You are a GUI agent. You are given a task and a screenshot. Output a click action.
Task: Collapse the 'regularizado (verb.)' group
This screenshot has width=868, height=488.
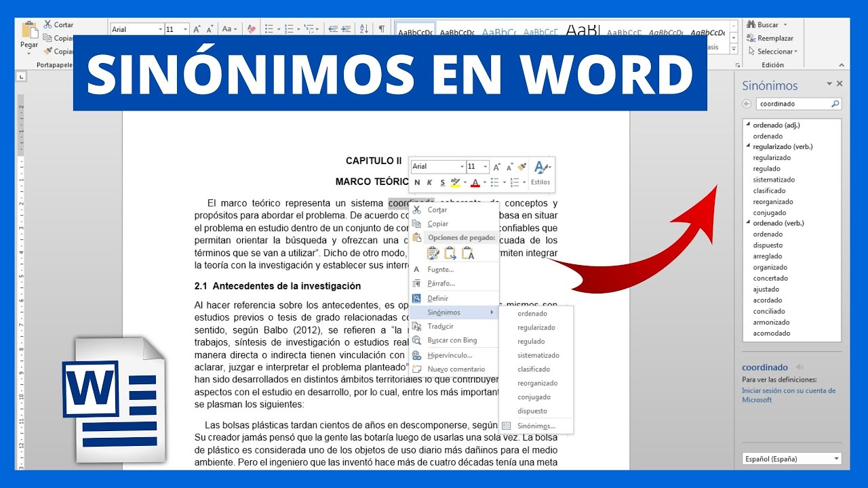click(x=749, y=146)
